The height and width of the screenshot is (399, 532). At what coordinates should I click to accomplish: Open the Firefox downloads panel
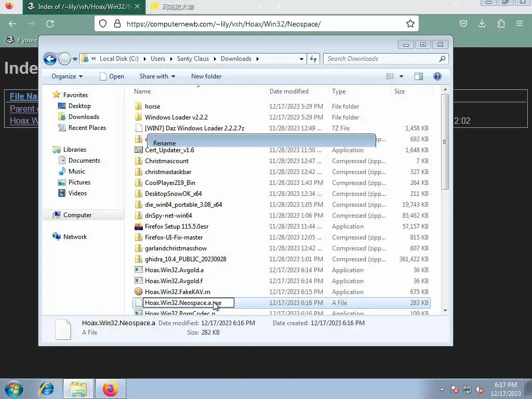click(482, 24)
